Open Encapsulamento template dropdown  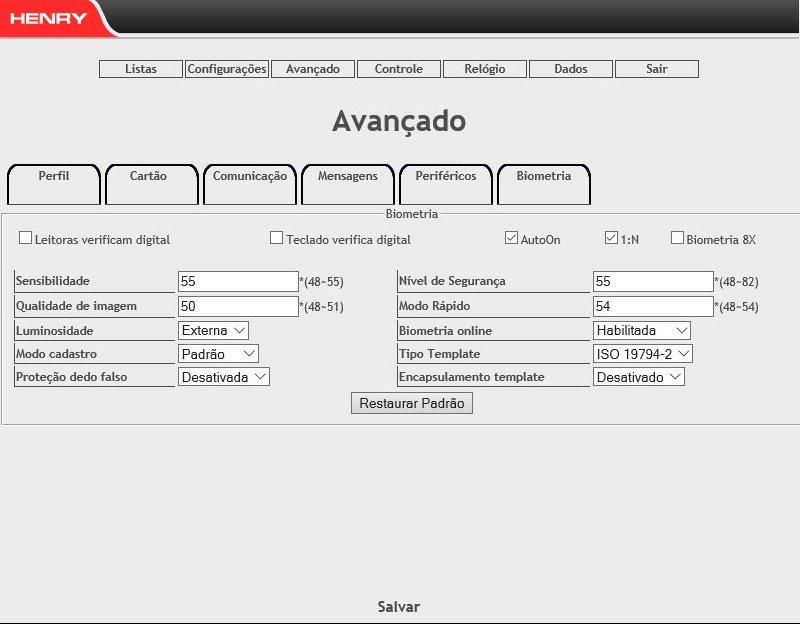coord(638,377)
